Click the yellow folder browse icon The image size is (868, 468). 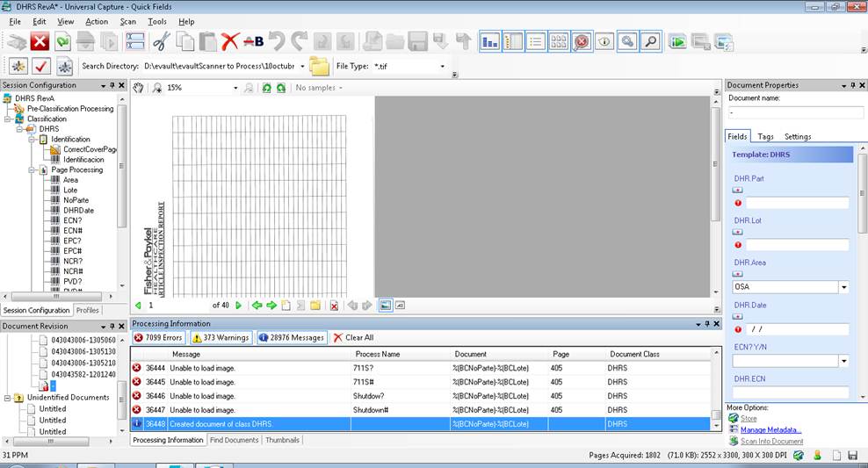click(x=319, y=66)
